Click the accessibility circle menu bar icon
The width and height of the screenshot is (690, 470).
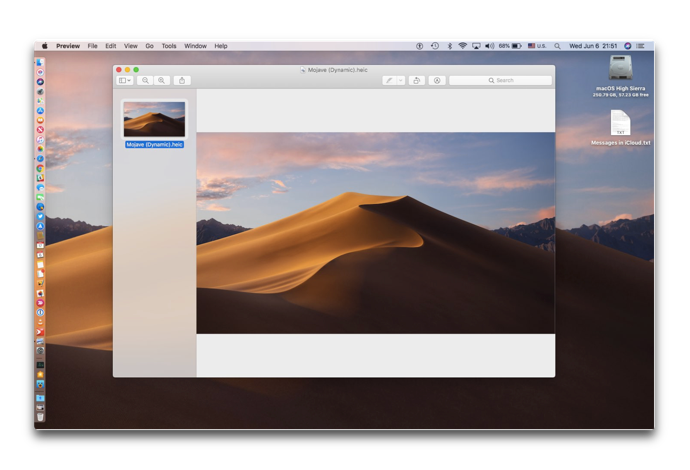pyautogui.click(x=419, y=46)
